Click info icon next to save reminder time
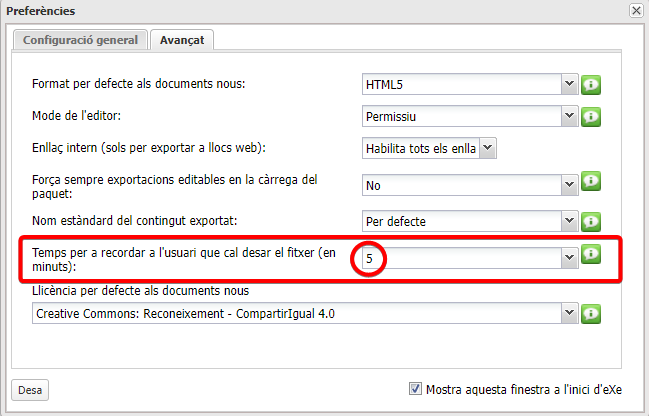 [x=591, y=254]
